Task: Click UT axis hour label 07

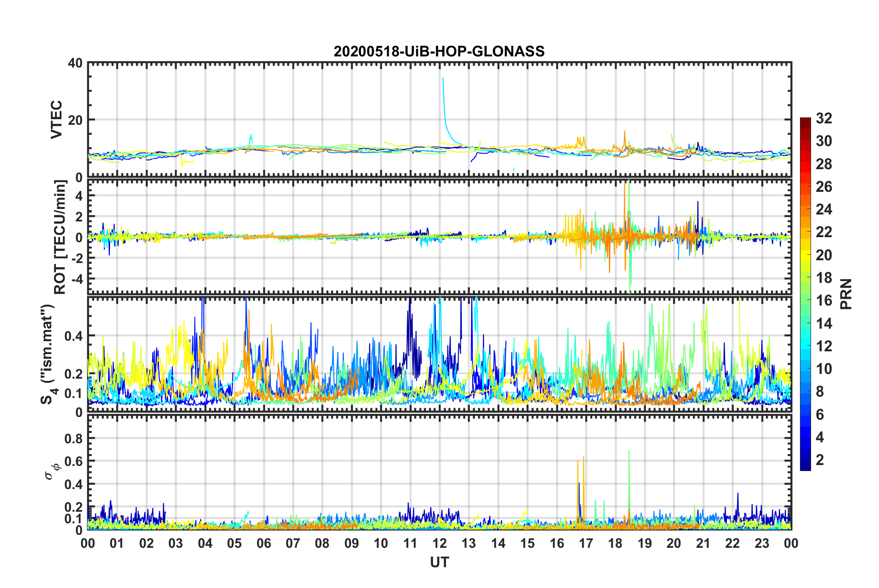Action: 293,543
